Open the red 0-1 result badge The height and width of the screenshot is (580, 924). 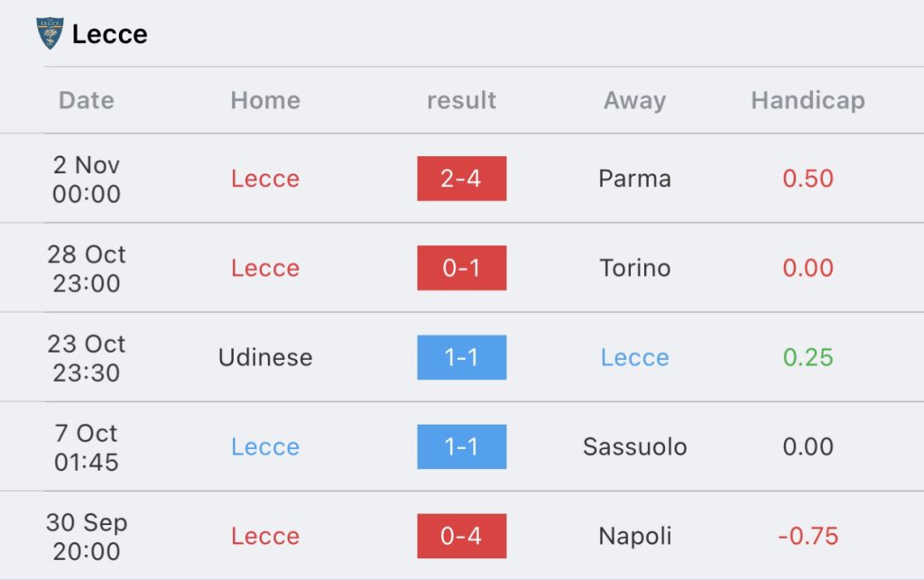(461, 268)
